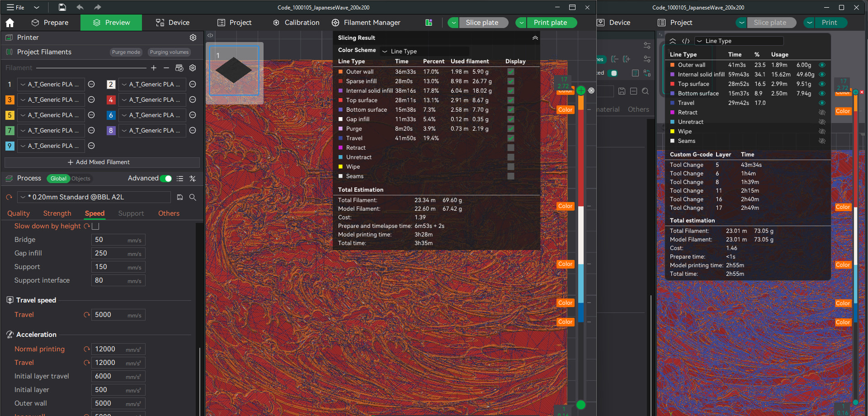Collapse the legend panel in right window
868x416 pixels.
tap(673, 41)
